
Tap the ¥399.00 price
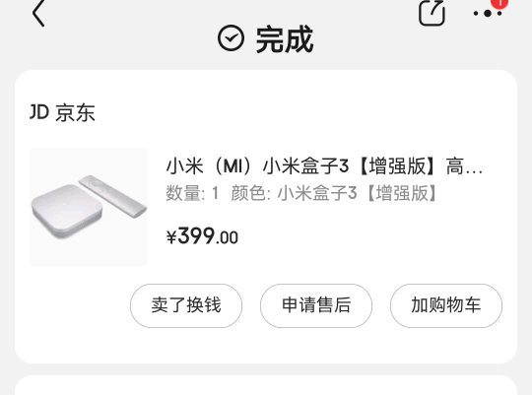202,235
